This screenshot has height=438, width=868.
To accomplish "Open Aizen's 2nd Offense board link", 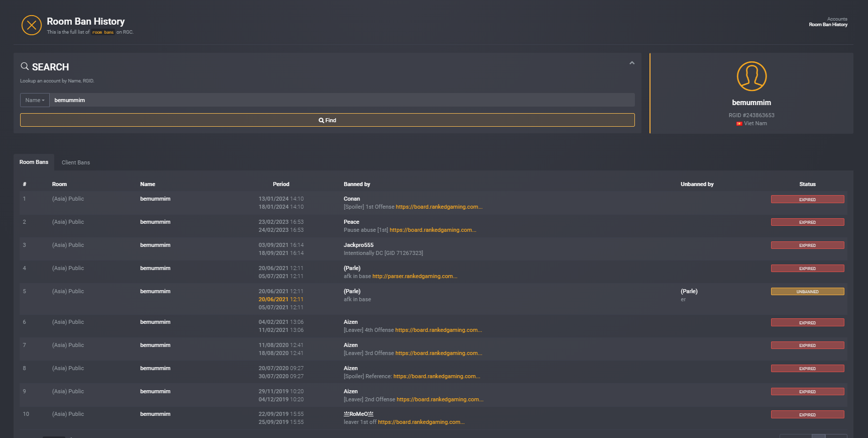I will coord(440,400).
